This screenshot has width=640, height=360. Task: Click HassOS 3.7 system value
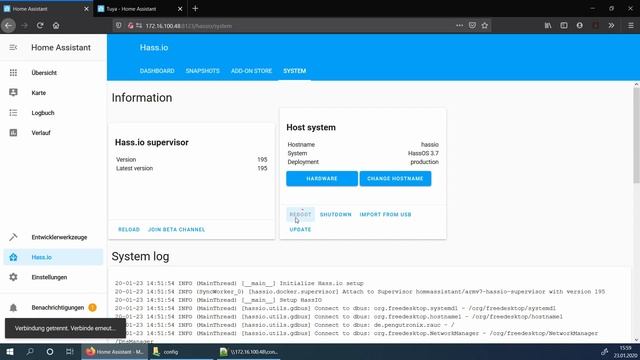[x=423, y=153]
